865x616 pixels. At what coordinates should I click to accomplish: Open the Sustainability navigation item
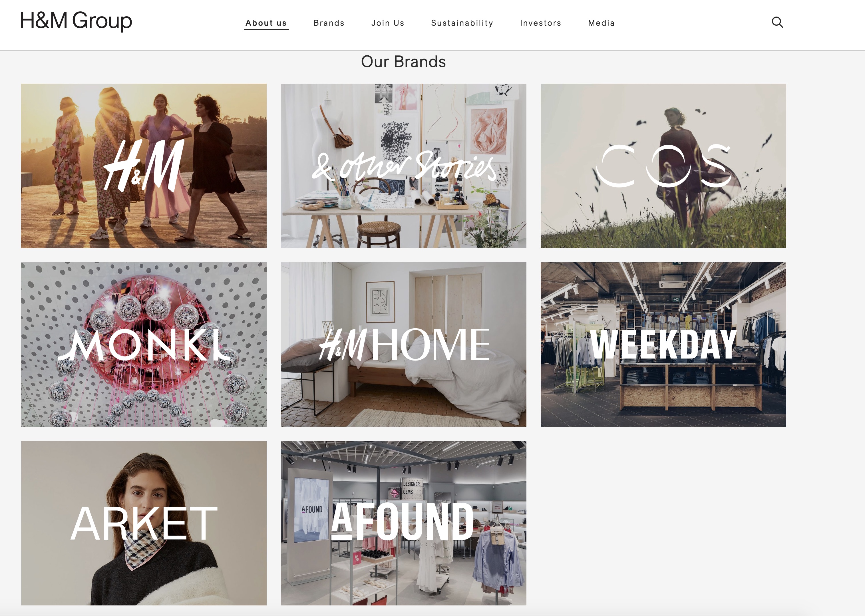462,23
